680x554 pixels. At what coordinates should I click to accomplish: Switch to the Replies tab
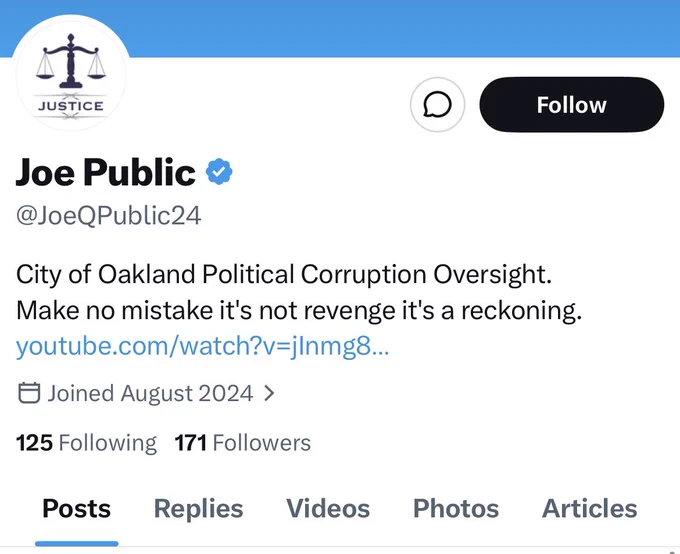[x=199, y=508]
